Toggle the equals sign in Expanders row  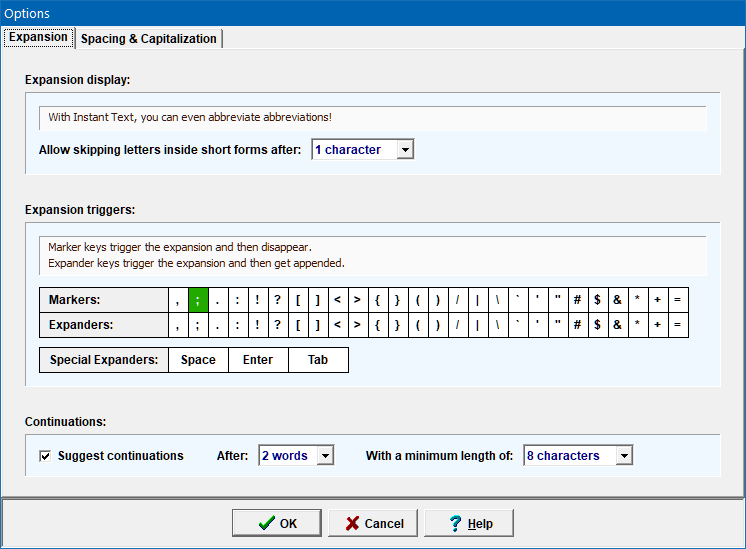click(678, 325)
